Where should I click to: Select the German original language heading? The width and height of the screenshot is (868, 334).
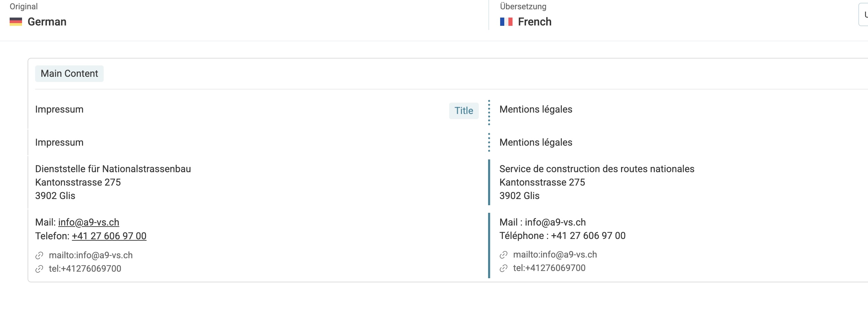(x=47, y=22)
